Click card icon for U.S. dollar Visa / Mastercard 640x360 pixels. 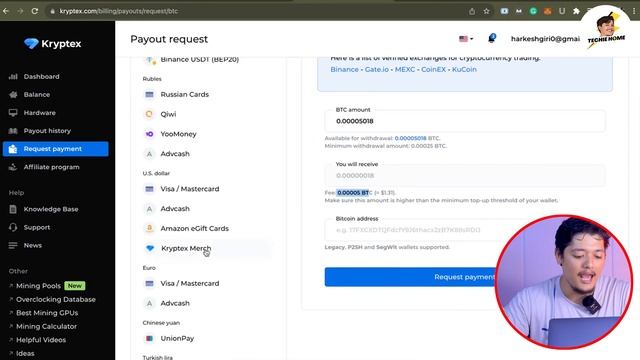coord(149,189)
